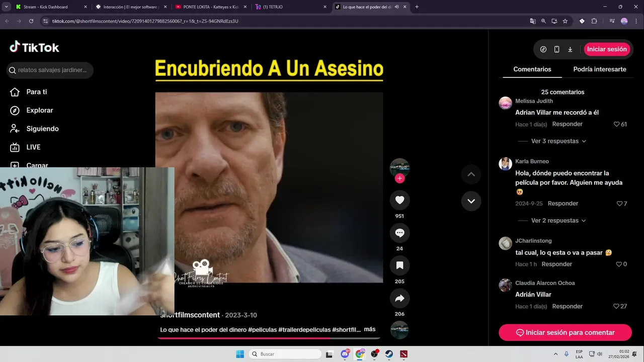Open new browser tab with plus

click(x=417, y=7)
